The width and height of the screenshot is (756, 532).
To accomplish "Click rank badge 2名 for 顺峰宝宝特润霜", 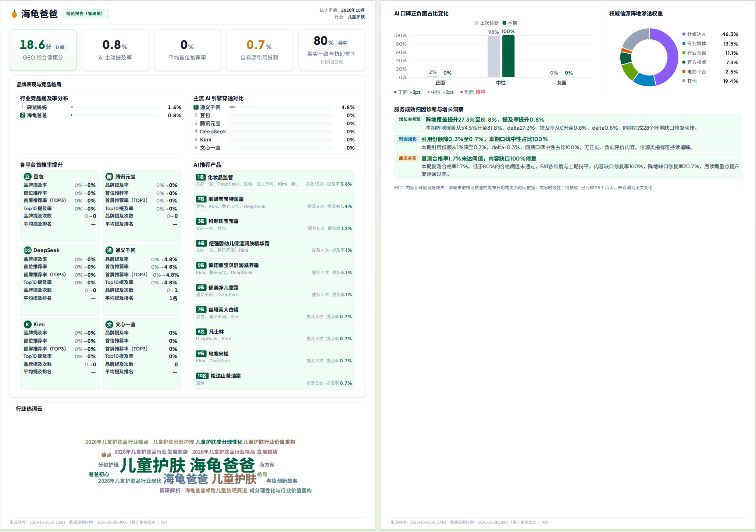I will click(201, 199).
